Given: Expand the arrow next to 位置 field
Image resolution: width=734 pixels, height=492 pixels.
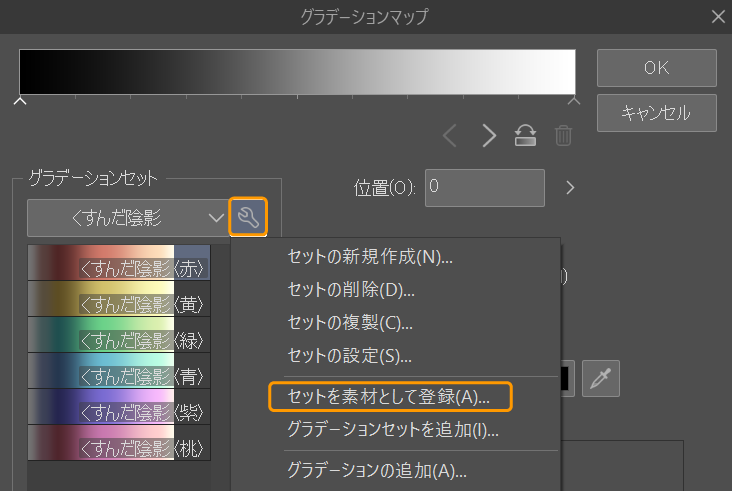Looking at the screenshot, I should 570,188.
